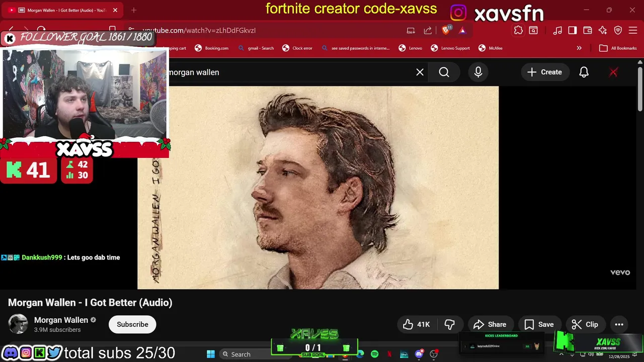This screenshot has width=644, height=362.
Task: Click the YouTube search magnifier button
Action: tap(444, 72)
